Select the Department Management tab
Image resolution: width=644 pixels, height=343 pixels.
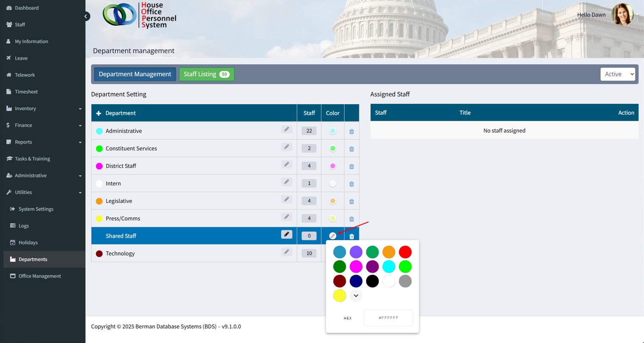point(135,74)
